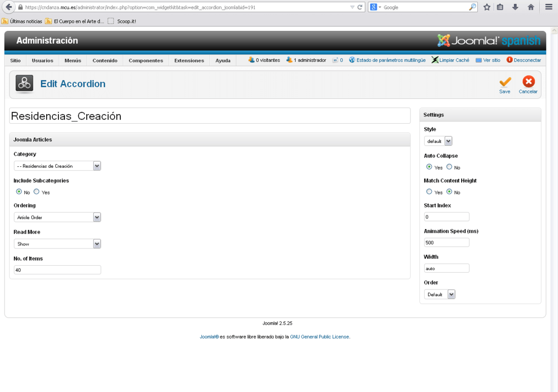Click the Animation Speed (ms) field
The height and width of the screenshot is (392, 558).
click(446, 242)
